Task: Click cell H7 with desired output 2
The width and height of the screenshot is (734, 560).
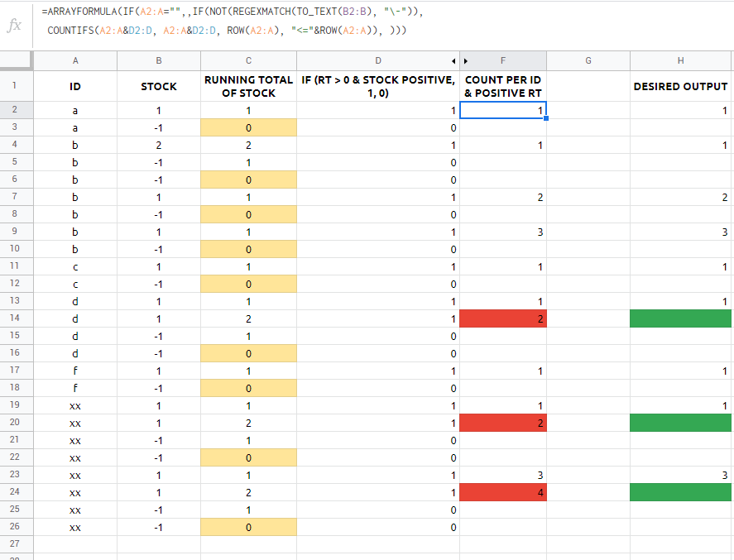Action: pos(681,198)
